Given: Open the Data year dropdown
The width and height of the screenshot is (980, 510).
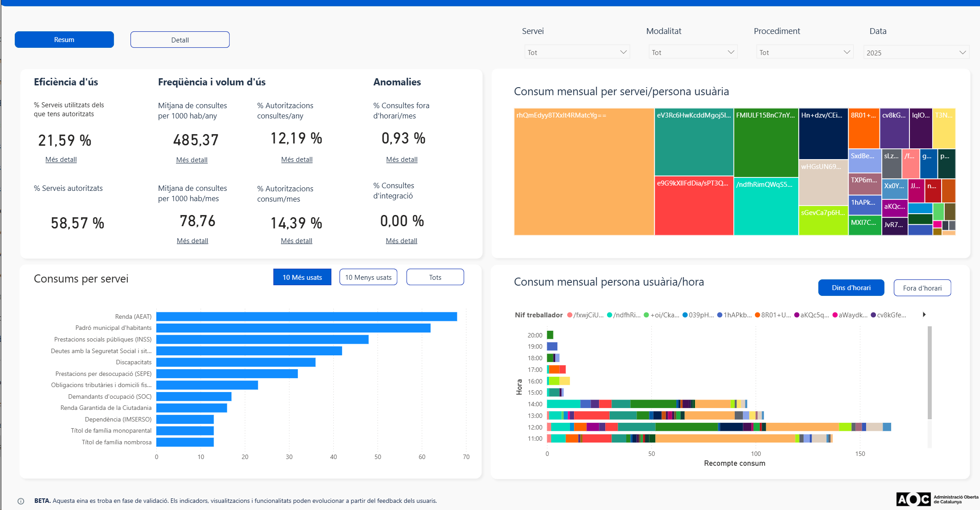Looking at the screenshot, I should [916, 53].
